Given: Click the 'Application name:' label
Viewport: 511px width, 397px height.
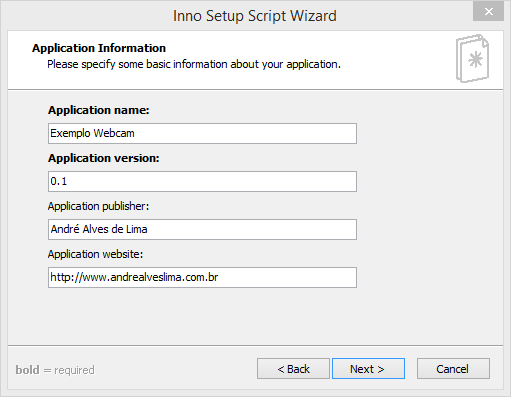Looking at the screenshot, I should [x=99, y=110].
